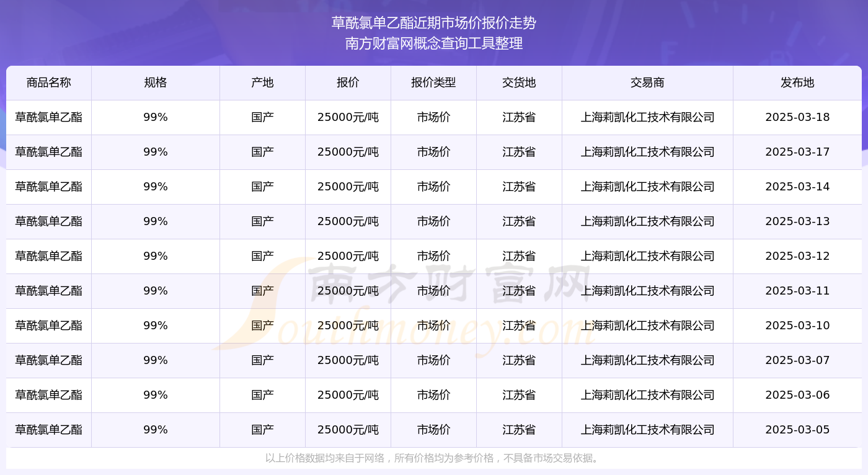The width and height of the screenshot is (868, 475).
Task: Click the 交货地 column header
Action: point(519,82)
